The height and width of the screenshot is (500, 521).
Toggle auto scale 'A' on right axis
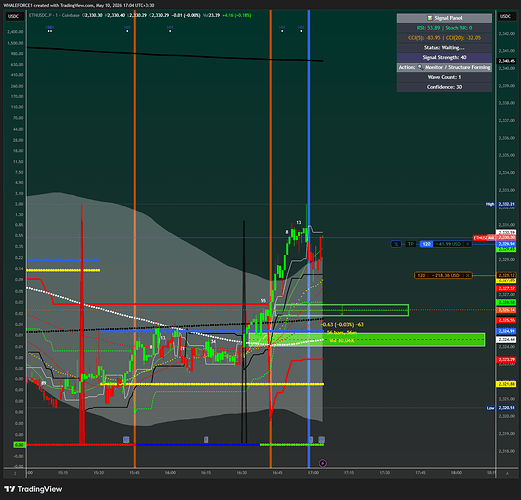click(x=507, y=473)
